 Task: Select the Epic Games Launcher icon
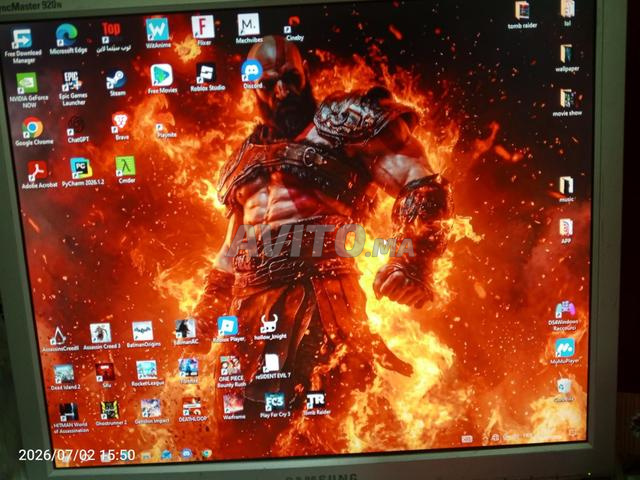[72, 82]
